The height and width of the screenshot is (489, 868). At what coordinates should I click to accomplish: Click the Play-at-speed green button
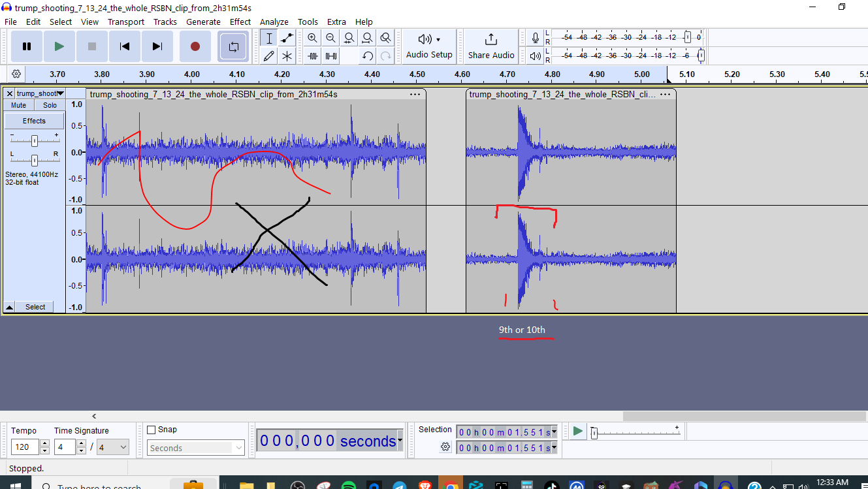(x=577, y=431)
